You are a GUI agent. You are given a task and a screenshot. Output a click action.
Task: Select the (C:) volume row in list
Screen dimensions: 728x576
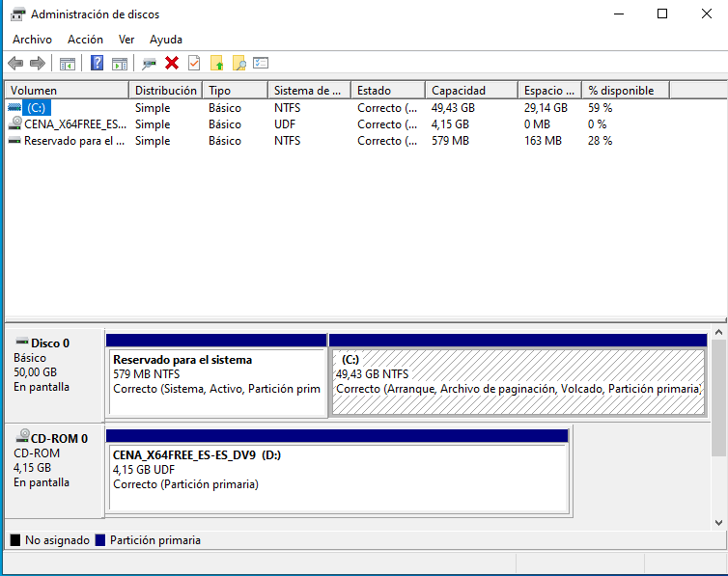coord(38,108)
